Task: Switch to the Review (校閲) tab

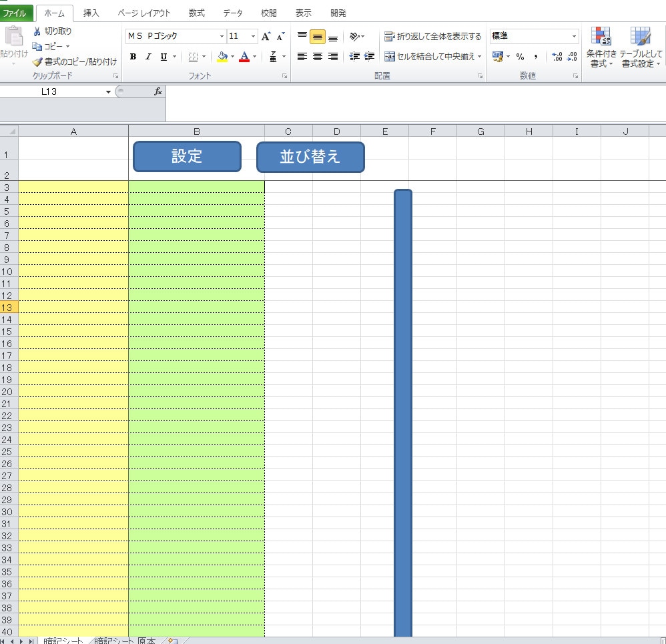Action: (x=268, y=13)
